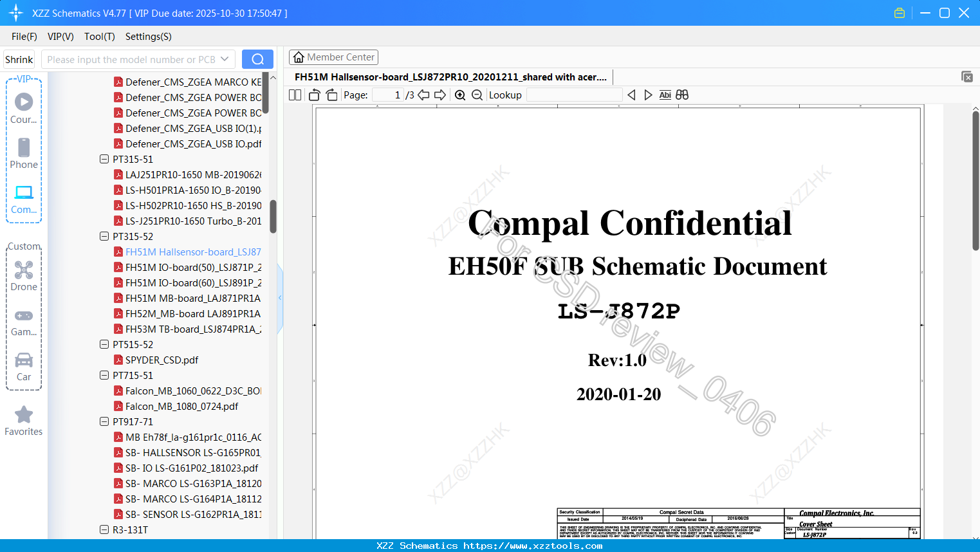Collapse the PT917-71 tree node
This screenshot has width=980, height=552.
point(104,421)
